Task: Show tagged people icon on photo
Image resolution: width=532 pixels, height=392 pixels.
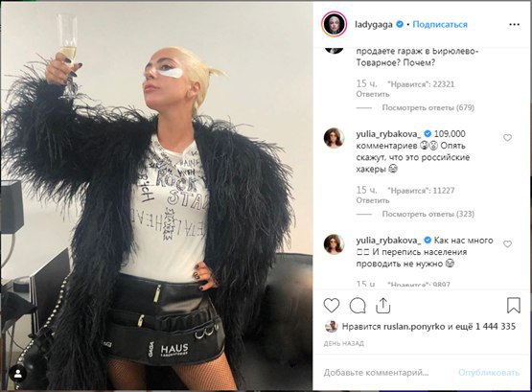Action: pyautogui.click(x=17, y=374)
